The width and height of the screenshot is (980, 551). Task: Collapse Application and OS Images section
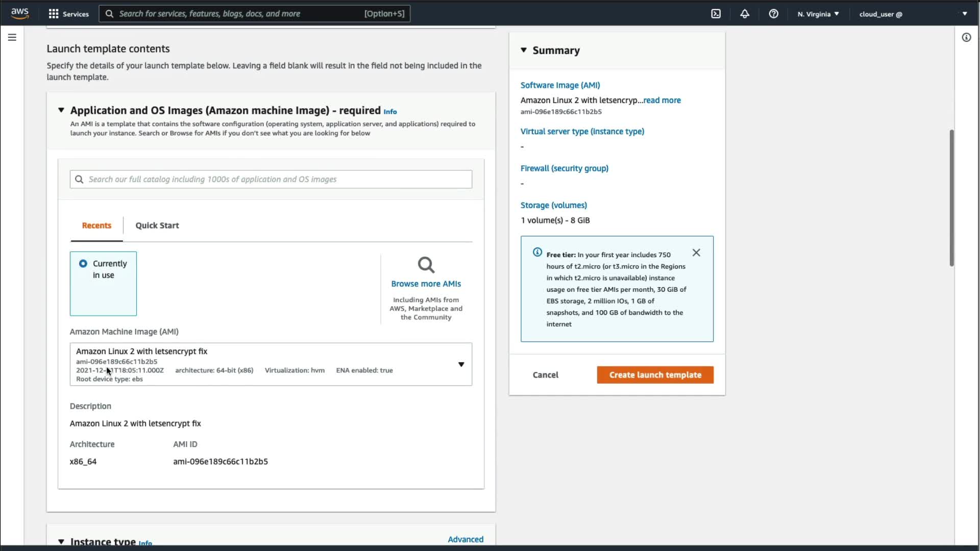point(61,110)
